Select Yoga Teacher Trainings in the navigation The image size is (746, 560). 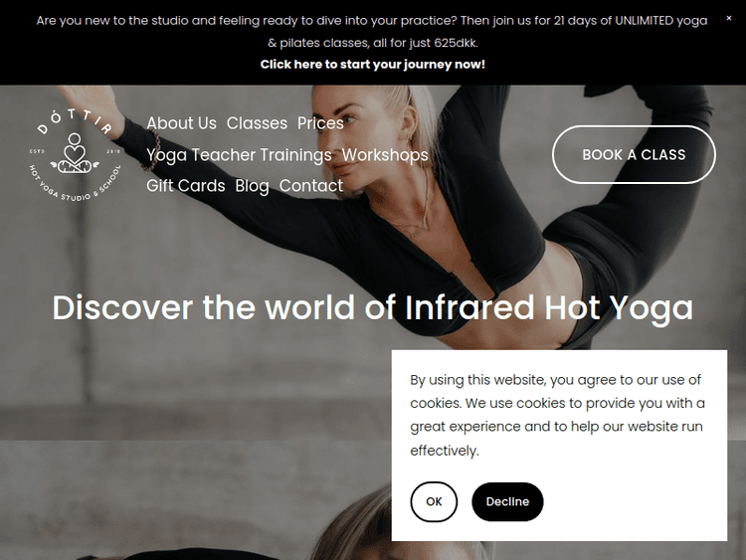tap(239, 154)
